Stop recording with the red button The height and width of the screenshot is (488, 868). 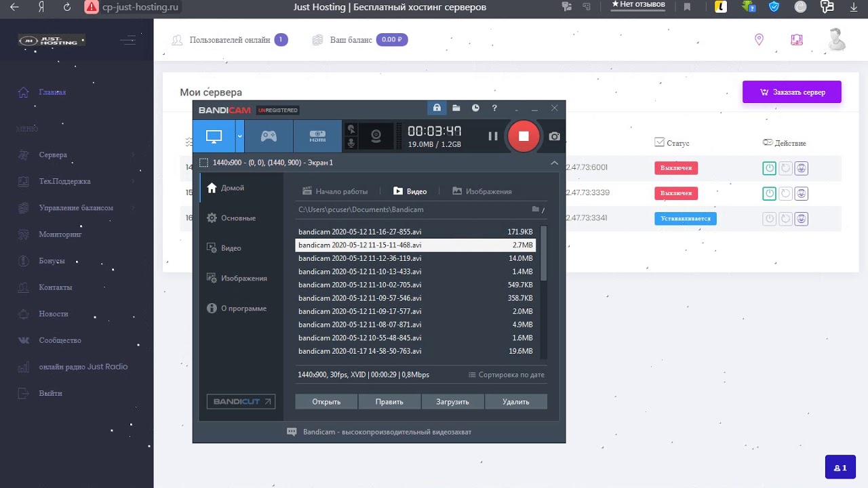coord(523,136)
